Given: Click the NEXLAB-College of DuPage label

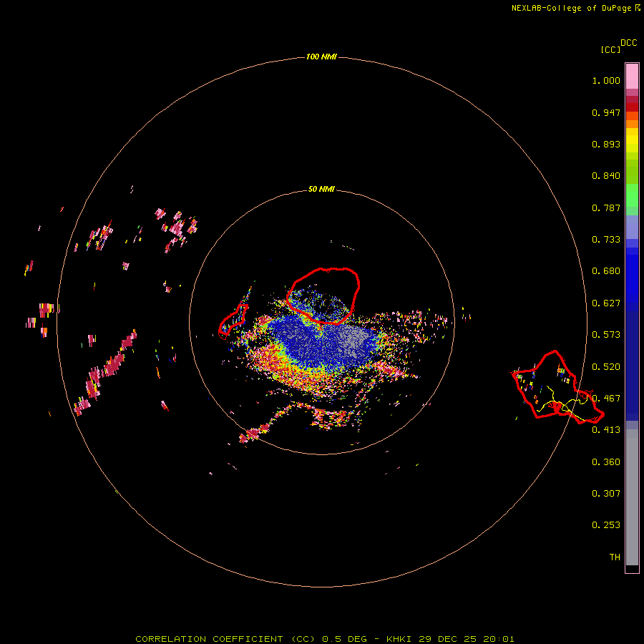Looking at the screenshot, I should coord(571,8).
